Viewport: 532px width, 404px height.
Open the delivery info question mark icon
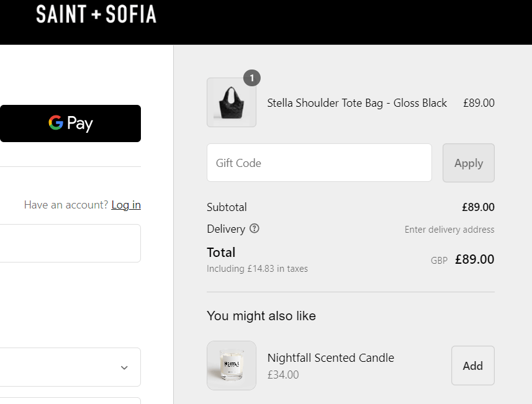254,228
